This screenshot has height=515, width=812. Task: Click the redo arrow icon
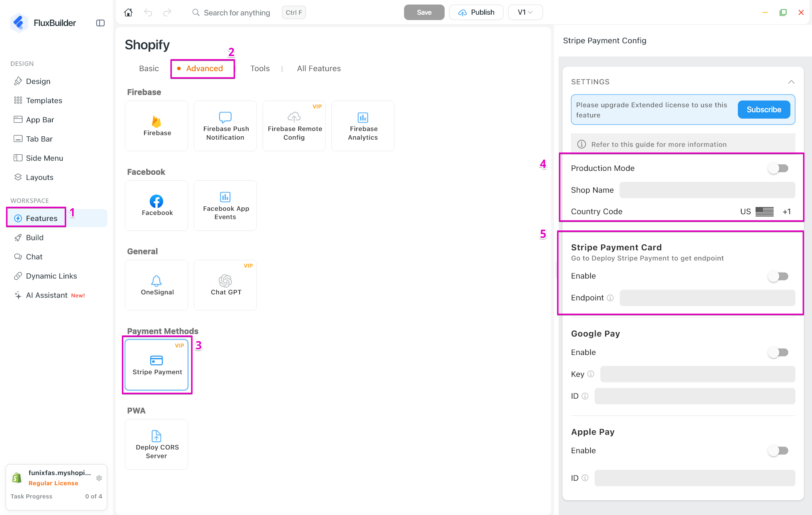167,12
